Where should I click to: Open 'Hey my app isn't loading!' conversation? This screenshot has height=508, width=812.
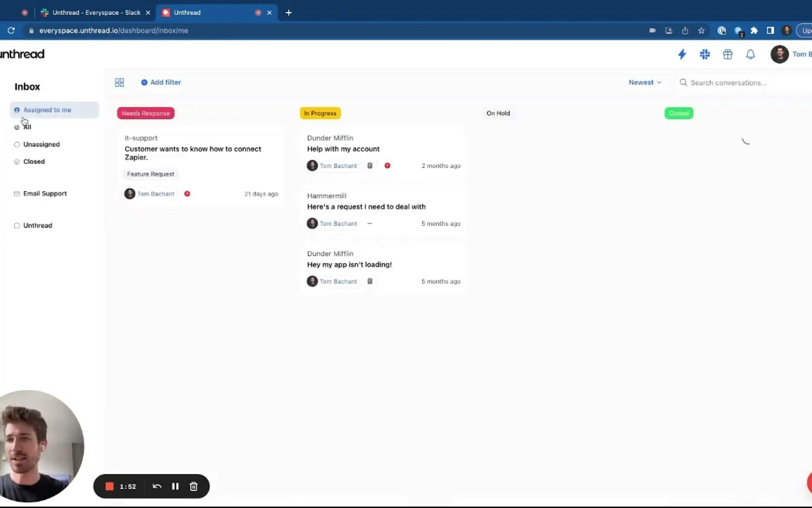pos(349,265)
